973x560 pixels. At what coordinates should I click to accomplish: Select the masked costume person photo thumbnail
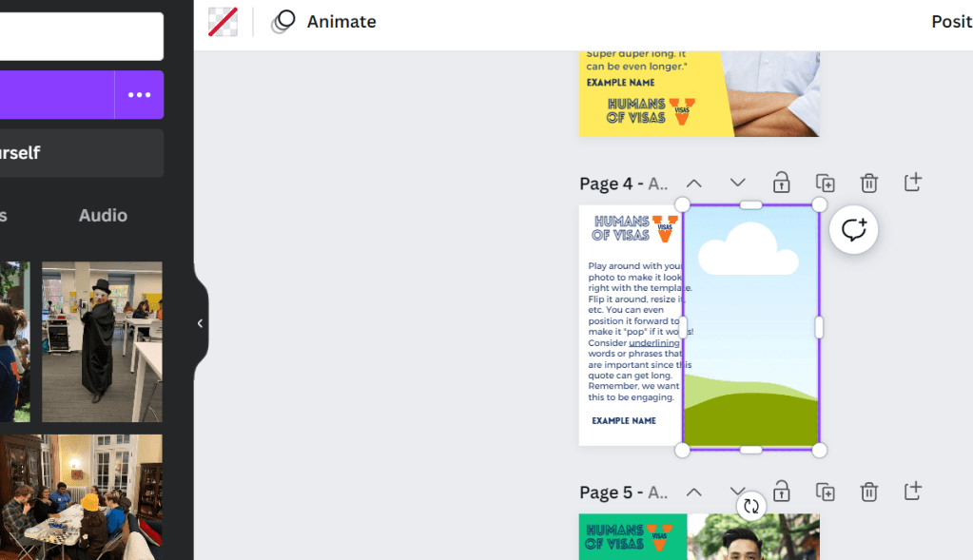[x=102, y=341]
